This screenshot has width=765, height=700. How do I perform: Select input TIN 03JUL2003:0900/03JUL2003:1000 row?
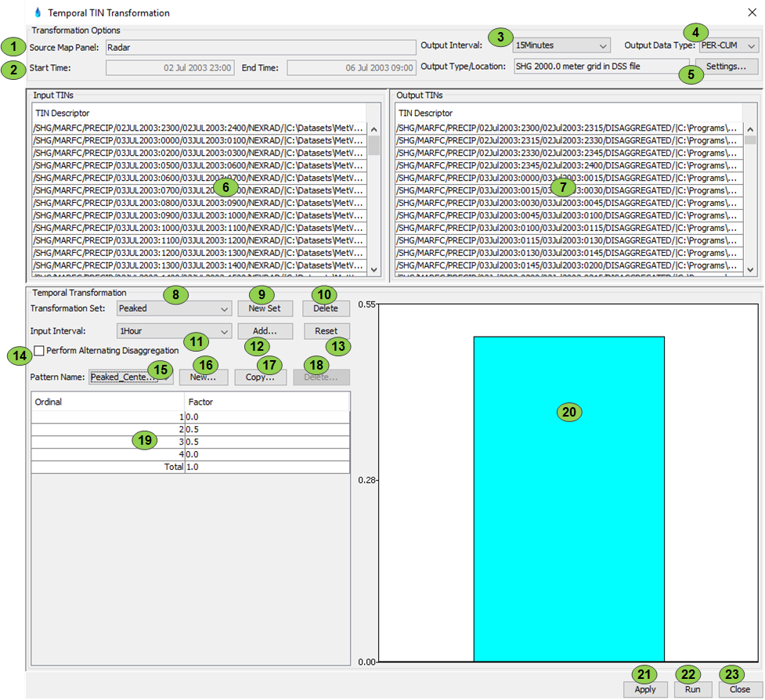[199, 215]
